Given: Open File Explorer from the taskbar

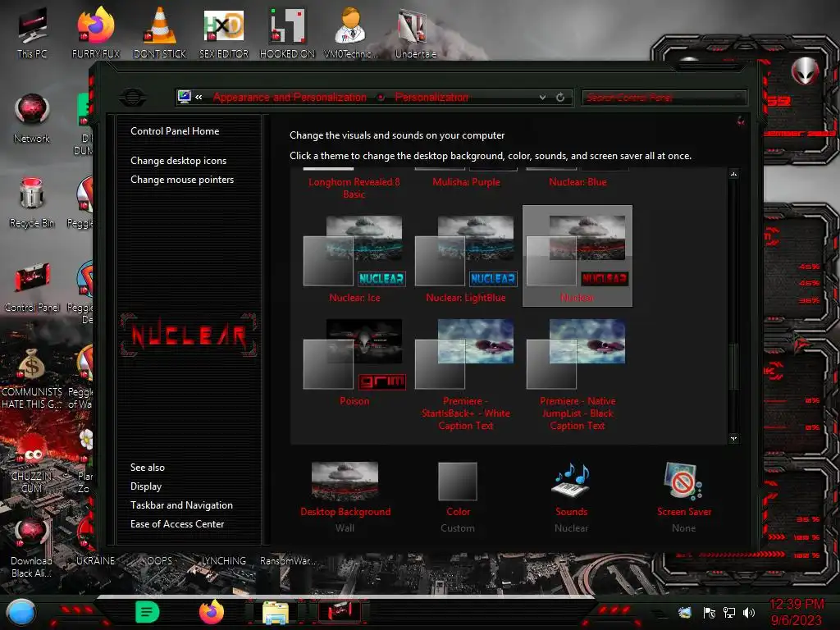Looking at the screenshot, I should click(x=276, y=612).
